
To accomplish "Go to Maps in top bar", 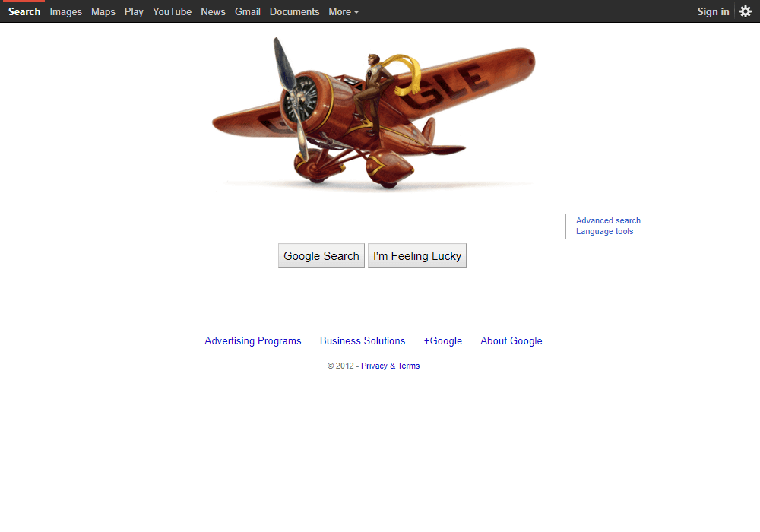I will tap(103, 11).
